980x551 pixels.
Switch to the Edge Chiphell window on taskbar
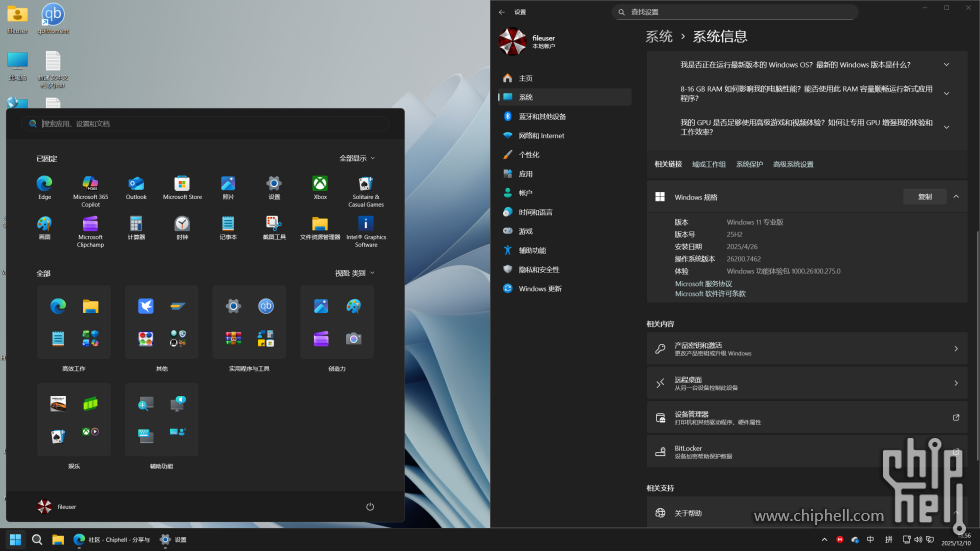(x=111, y=540)
